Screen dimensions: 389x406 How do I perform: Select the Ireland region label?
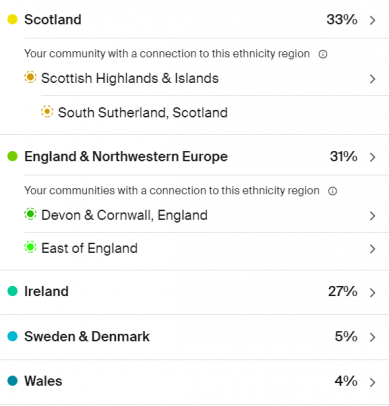tap(46, 291)
